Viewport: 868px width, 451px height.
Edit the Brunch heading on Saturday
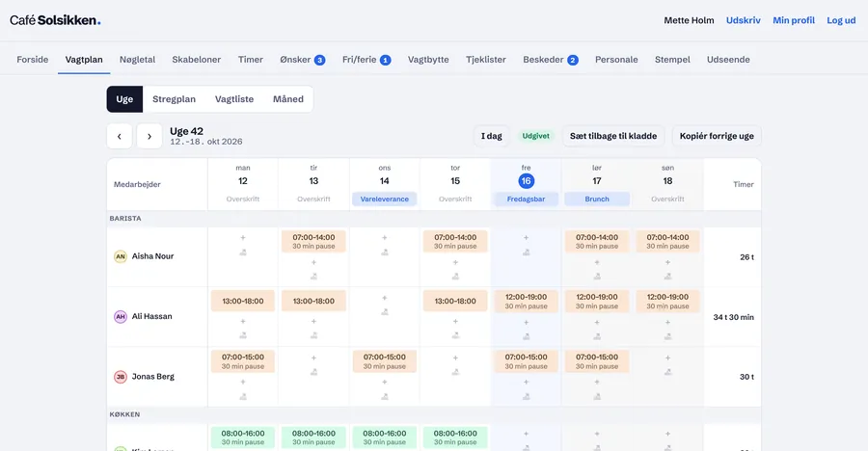click(597, 199)
